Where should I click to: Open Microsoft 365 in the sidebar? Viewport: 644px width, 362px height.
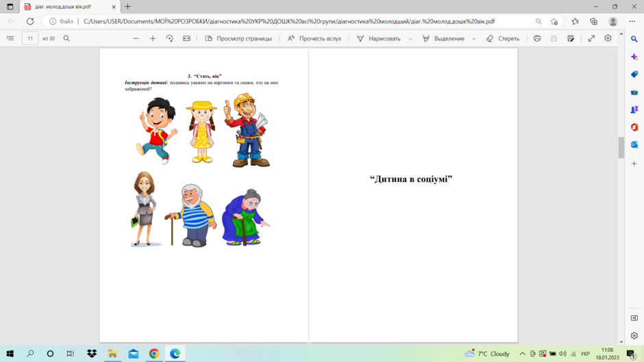tap(634, 127)
